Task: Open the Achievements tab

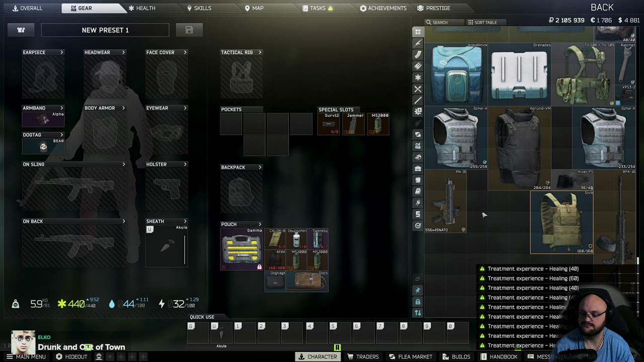Action: point(383,8)
